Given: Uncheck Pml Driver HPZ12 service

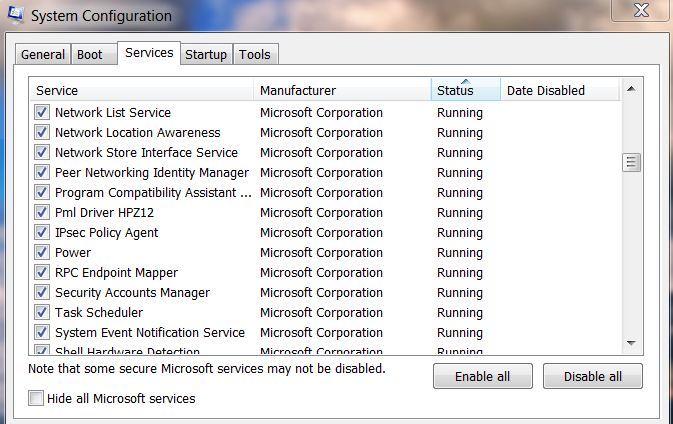Looking at the screenshot, I should (x=42, y=213).
